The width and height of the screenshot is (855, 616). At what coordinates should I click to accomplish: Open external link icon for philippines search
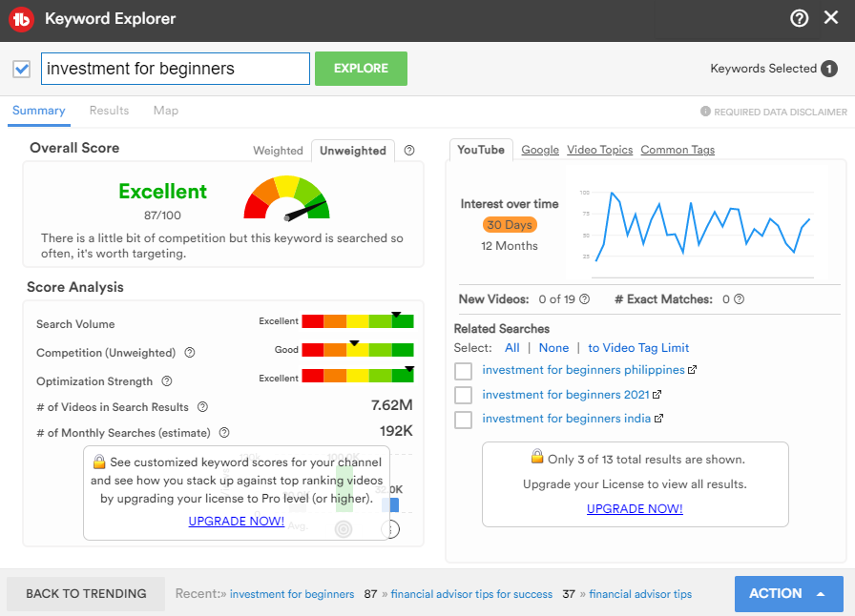point(692,370)
